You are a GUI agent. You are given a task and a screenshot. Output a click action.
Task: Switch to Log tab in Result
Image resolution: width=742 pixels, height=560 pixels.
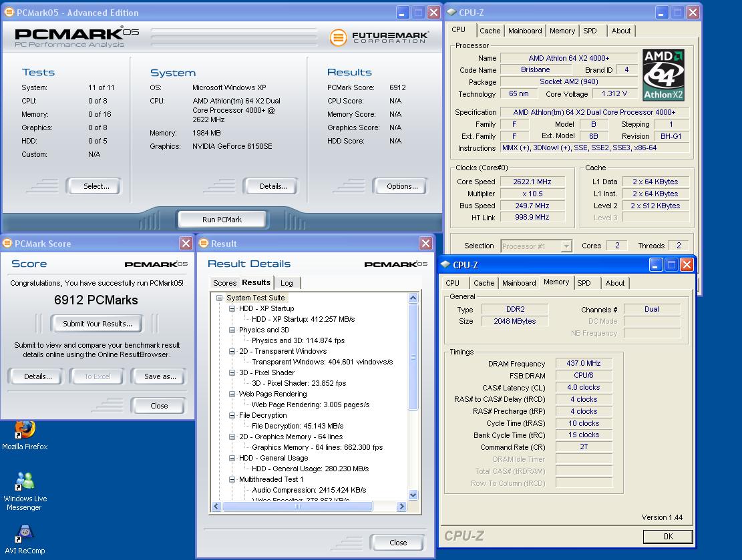(287, 283)
